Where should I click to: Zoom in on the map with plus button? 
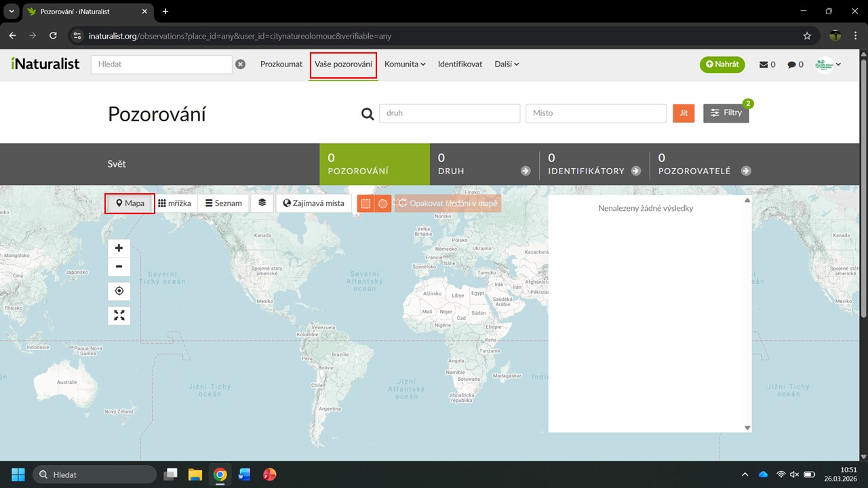pyautogui.click(x=119, y=248)
